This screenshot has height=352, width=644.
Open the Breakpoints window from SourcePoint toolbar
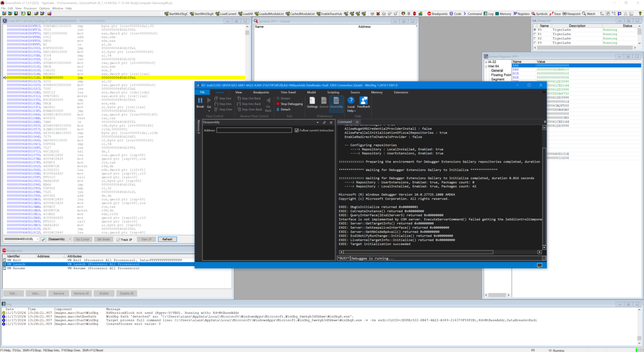pyautogui.click(x=437, y=14)
